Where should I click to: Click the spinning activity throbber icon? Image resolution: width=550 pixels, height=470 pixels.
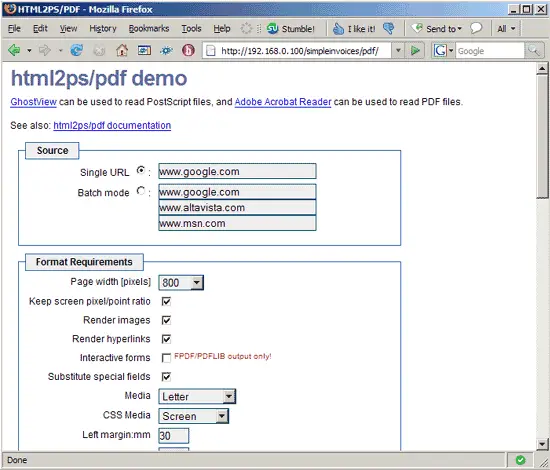[246, 28]
